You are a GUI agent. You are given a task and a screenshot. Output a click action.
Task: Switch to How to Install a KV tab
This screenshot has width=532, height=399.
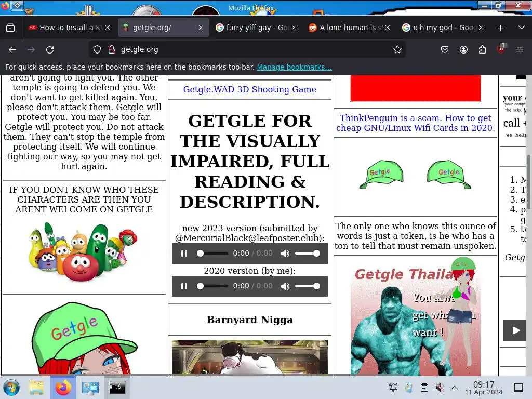[70, 28]
